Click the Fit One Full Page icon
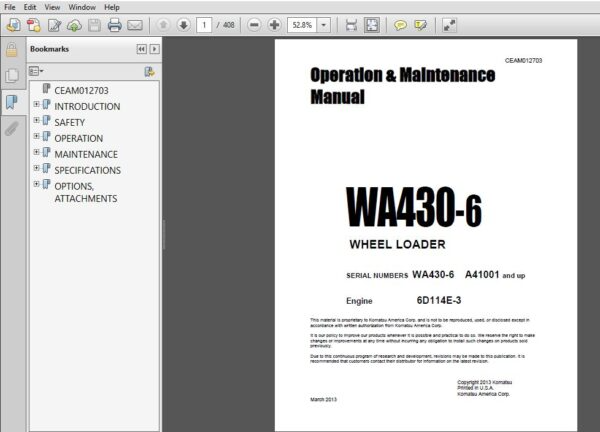This screenshot has width=600, height=432. pyautogui.click(x=372, y=25)
